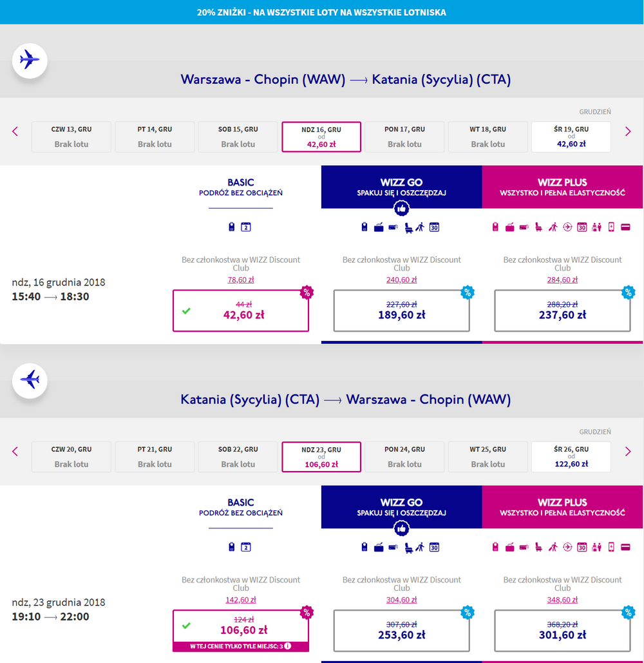Click the outbound WIZZ GO priority boarding icon
Viewport: 644px width, 663px height.
pyautogui.click(x=420, y=227)
